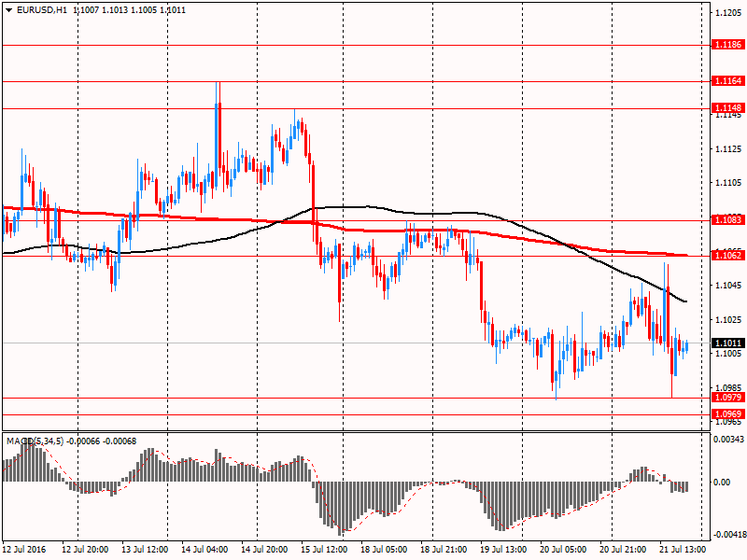Click the -0.00418 MACD scale value
Viewport: 747px width, 560px height.
point(729,535)
